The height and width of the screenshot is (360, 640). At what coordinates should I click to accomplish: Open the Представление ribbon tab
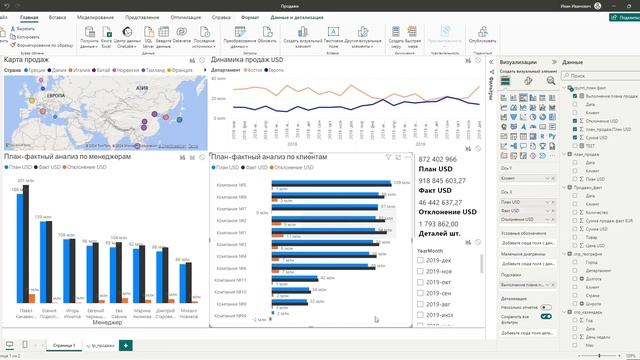(x=142, y=18)
